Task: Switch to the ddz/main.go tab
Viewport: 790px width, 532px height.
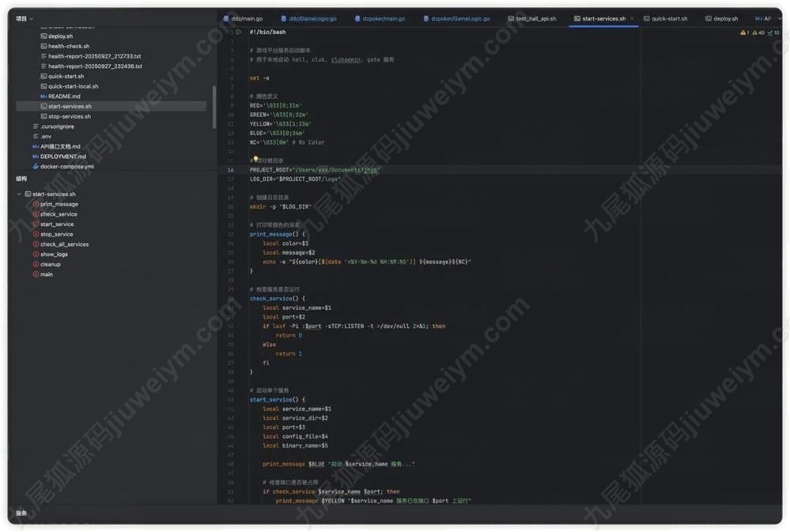Action: (243, 18)
